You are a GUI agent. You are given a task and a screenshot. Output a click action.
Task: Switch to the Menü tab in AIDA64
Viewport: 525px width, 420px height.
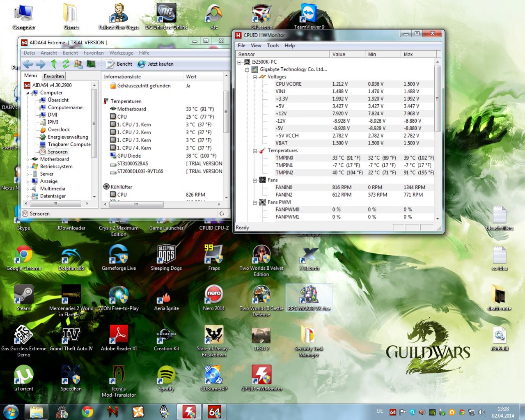(x=30, y=76)
